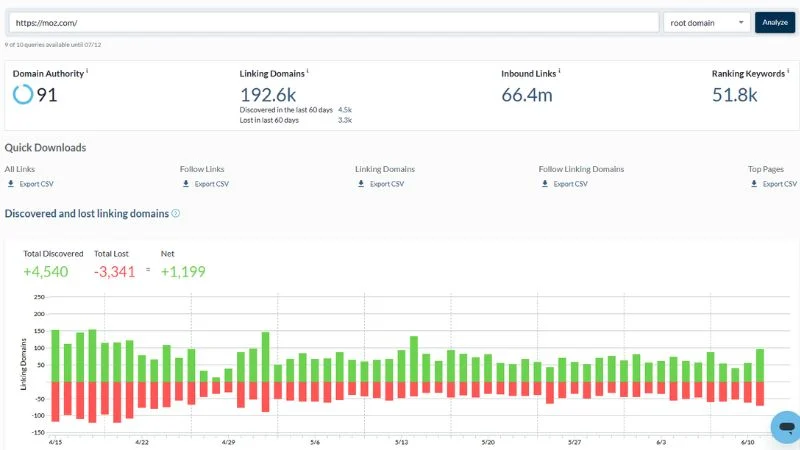
Task: Click Net value +1,199
Action: (x=183, y=271)
